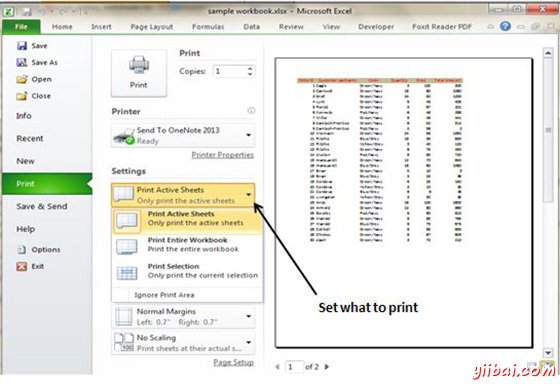560x384 pixels.
Task: Open the Send To OneNote 2013 printer dropdown
Action: coord(183,136)
